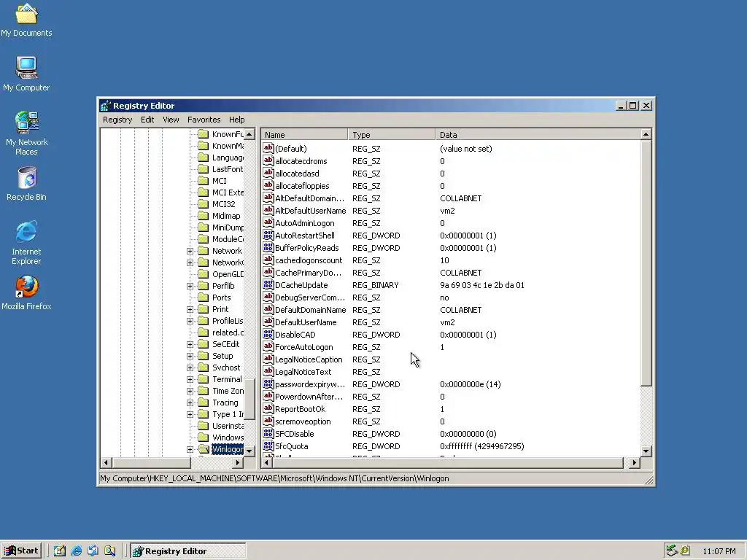Sort by the Data column header
This screenshot has width=747, height=560.
(x=538, y=135)
